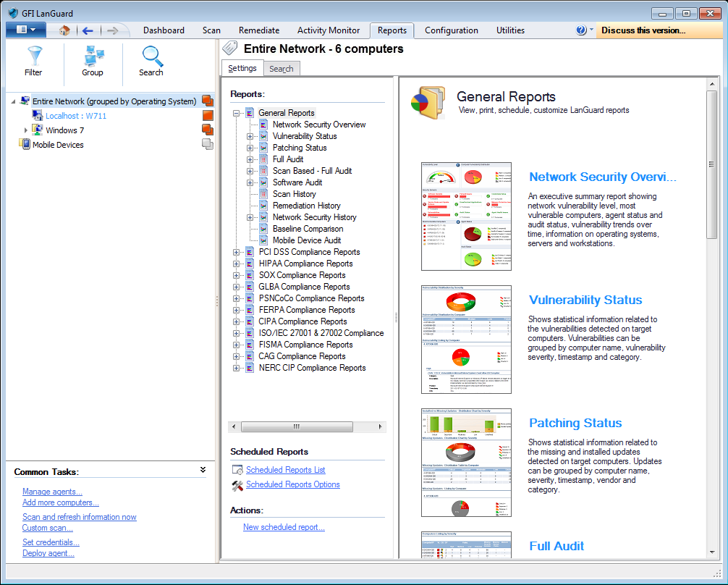Screen dimensions: 728x585
Task: Switch to the Search tab
Action: tap(282, 68)
